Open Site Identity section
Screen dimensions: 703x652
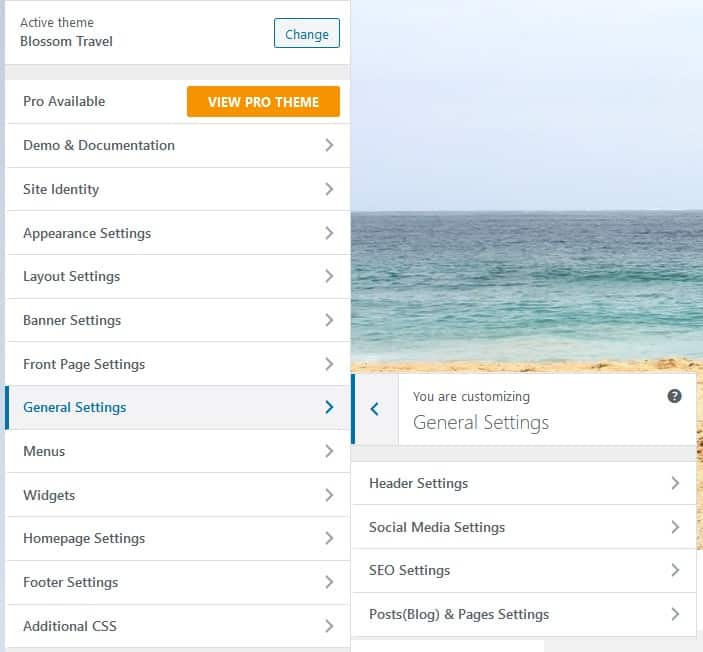178,189
